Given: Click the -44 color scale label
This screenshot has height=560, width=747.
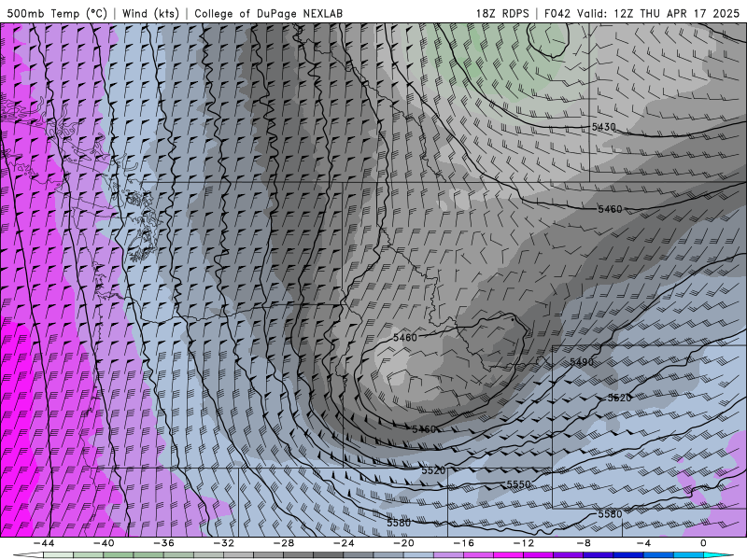Looking at the screenshot, I should coord(44,543).
